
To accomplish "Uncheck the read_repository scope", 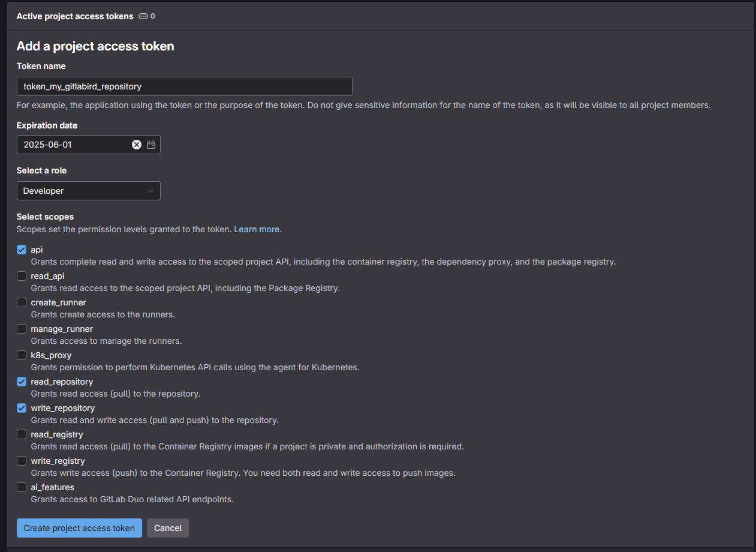I will tap(22, 382).
